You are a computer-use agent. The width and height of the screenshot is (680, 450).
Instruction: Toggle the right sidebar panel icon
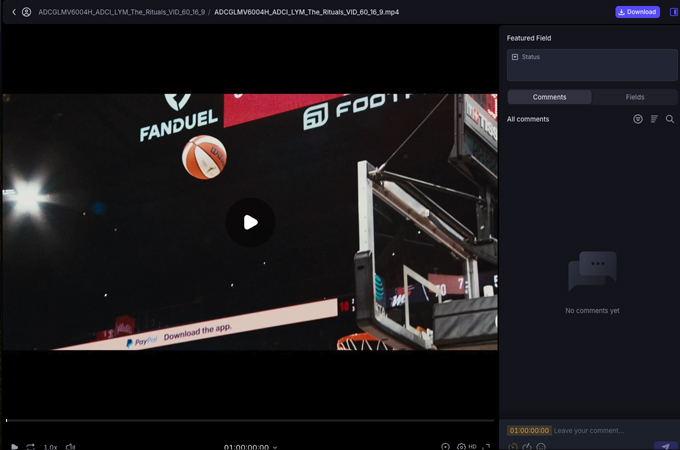(x=674, y=12)
